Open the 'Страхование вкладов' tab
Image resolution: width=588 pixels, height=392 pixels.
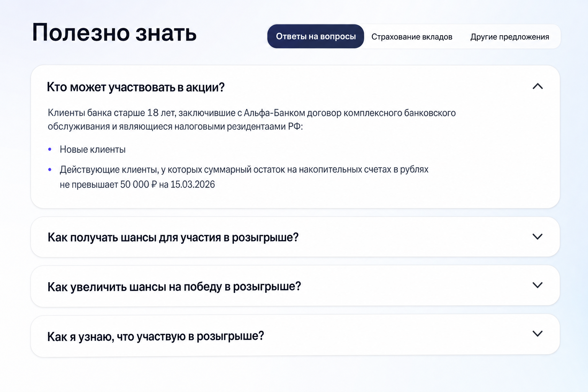[412, 37]
